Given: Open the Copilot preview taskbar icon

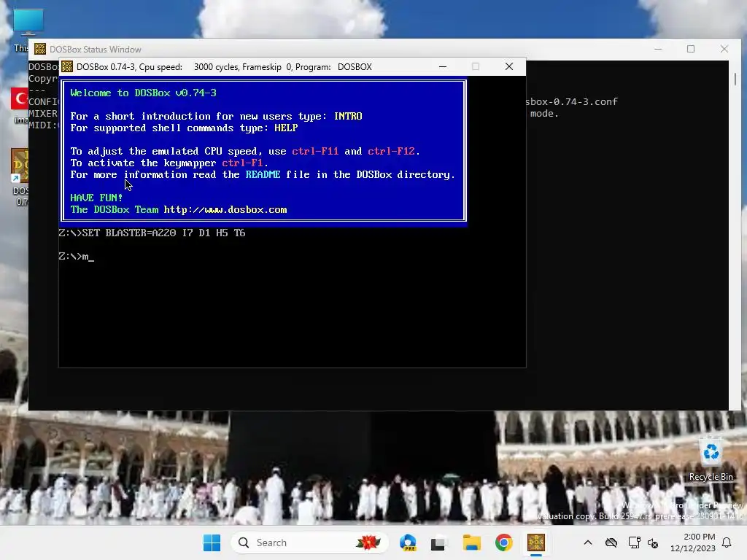Looking at the screenshot, I should 408,542.
